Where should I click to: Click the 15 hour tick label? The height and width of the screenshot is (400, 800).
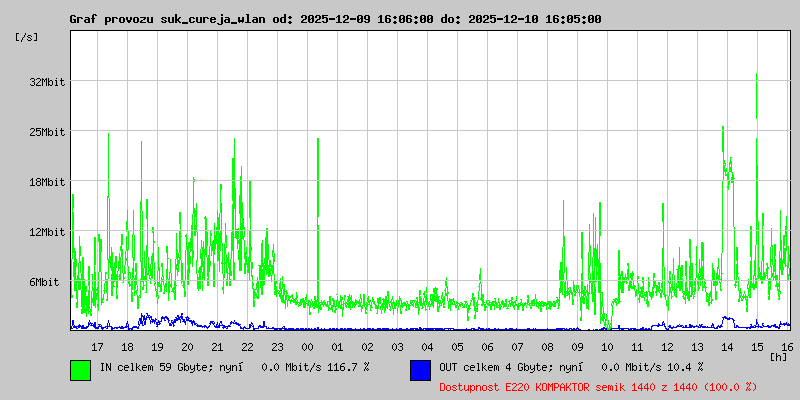(757, 347)
